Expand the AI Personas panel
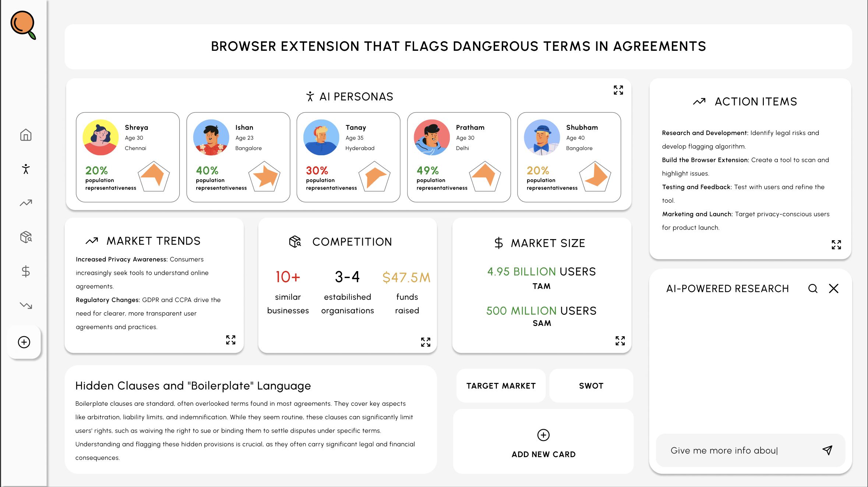The image size is (868, 487). (x=618, y=90)
